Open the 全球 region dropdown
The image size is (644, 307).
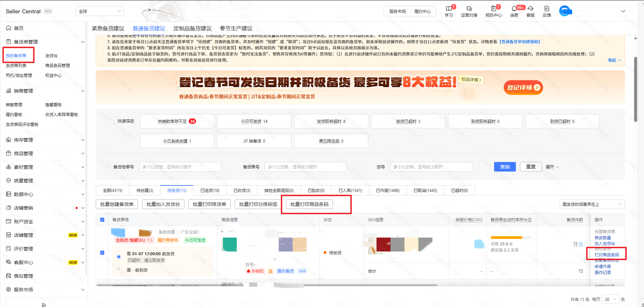[100, 11]
